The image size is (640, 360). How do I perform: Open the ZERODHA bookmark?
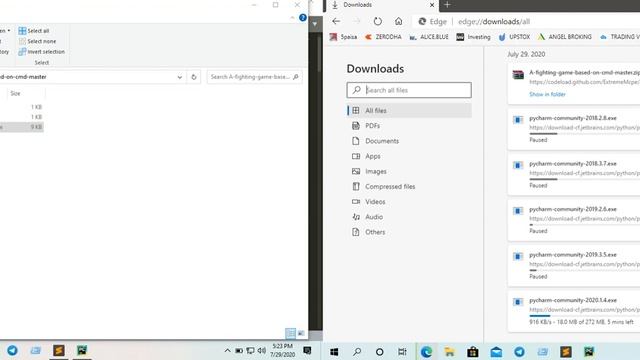pyautogui.click(x=383, y=37)
